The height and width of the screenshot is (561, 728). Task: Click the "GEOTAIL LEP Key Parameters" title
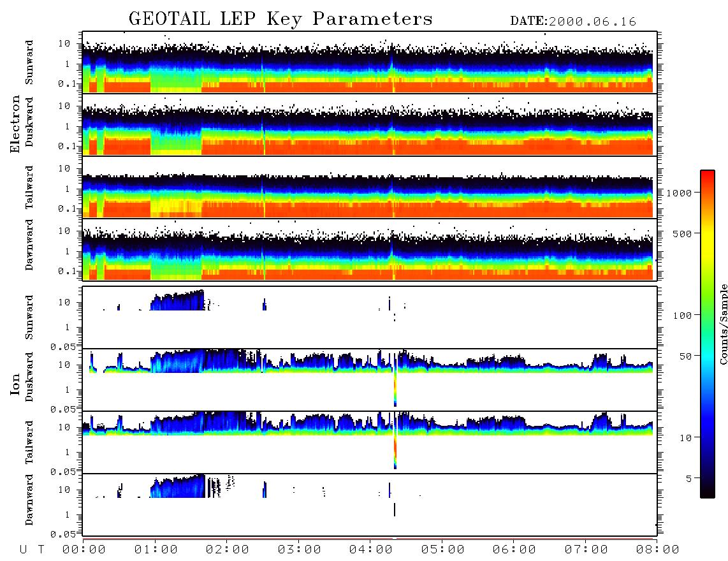tap(280, 19)
